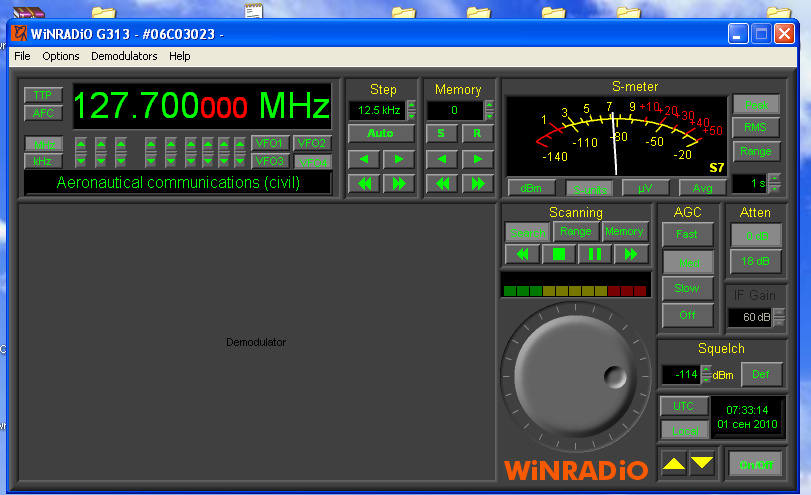
Task: Open the Options menu
Action: [x=61, y=56]
